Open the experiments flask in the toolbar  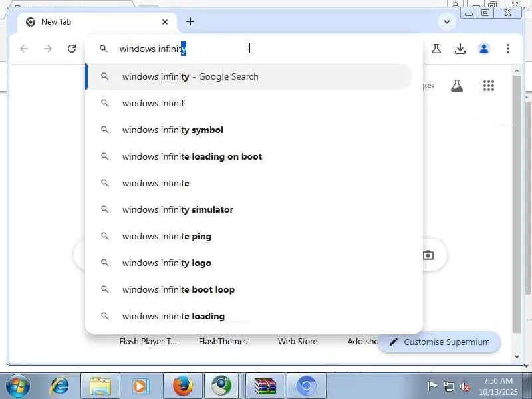(x=436, y=49)
